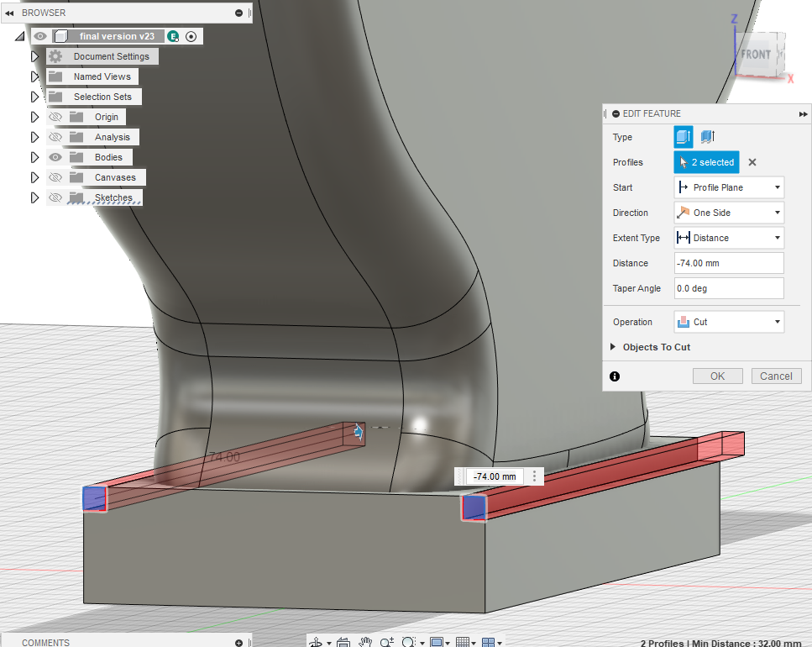Clear the profiles selection with X
812x647 pixels.
coord(752,162)
